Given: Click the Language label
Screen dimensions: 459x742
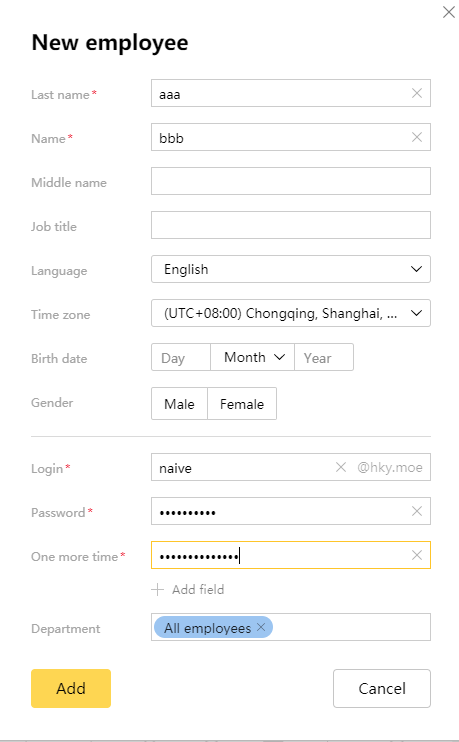Looking at the screenshot, I should pyautogui.click(x=59, y=271).
